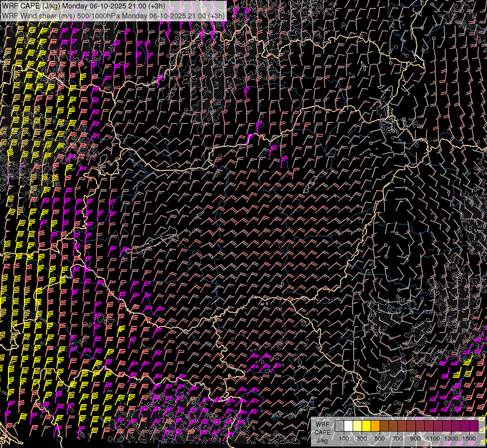Click the WRF Wind shear title line
This screenshot has width=487, height=448.
point(112,15)
